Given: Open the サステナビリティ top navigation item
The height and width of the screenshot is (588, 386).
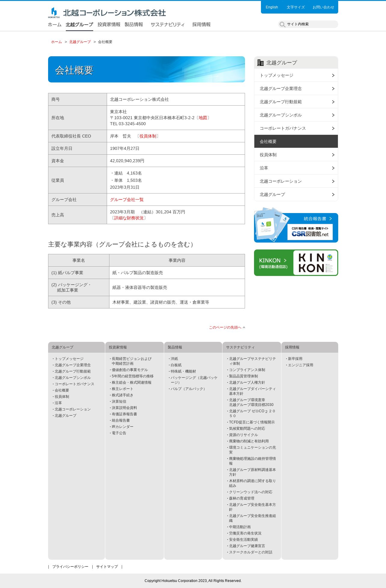Looking at the screenshot, I should point(167,25).
